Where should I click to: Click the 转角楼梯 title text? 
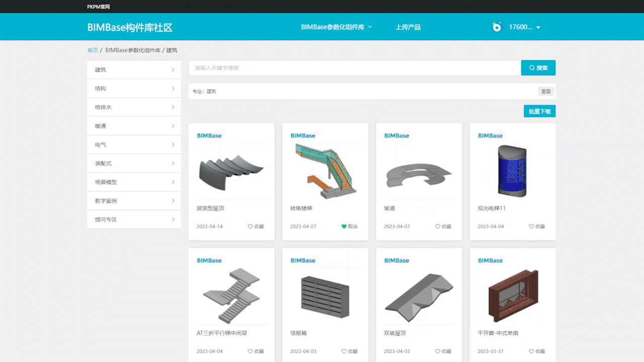pyautogui.click(x=301, y=208)
